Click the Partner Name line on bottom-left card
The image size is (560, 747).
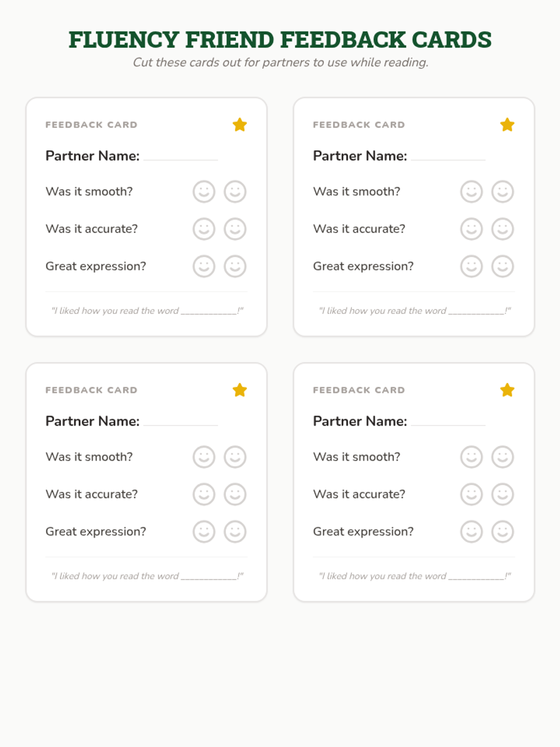[181, 422]
